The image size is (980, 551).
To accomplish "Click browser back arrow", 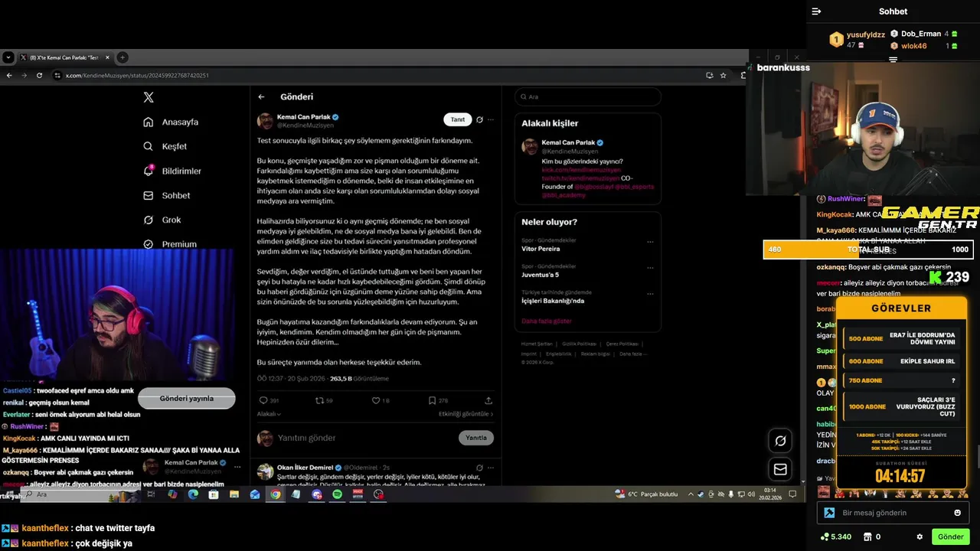I will [9, 75].
